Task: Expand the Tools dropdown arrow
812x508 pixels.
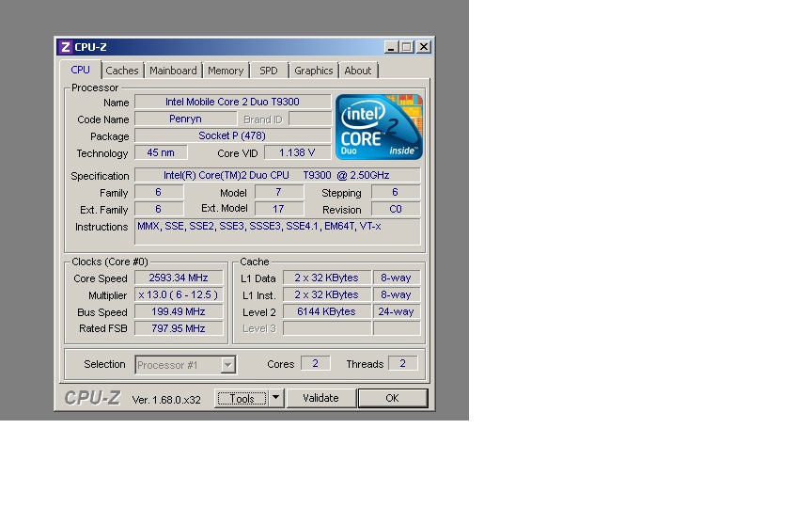Action: (x=276, y=398)
